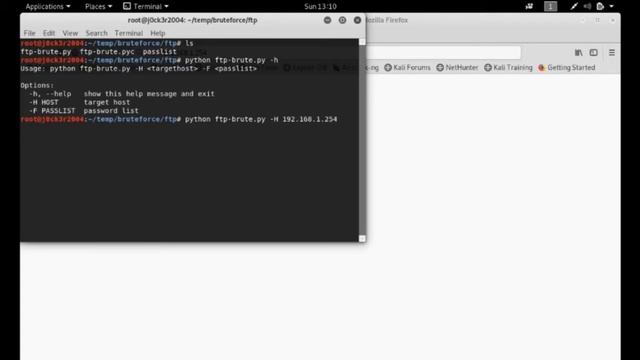
Task: Click the terminal scrollbar up arrow
Action: tap(362, 42)
